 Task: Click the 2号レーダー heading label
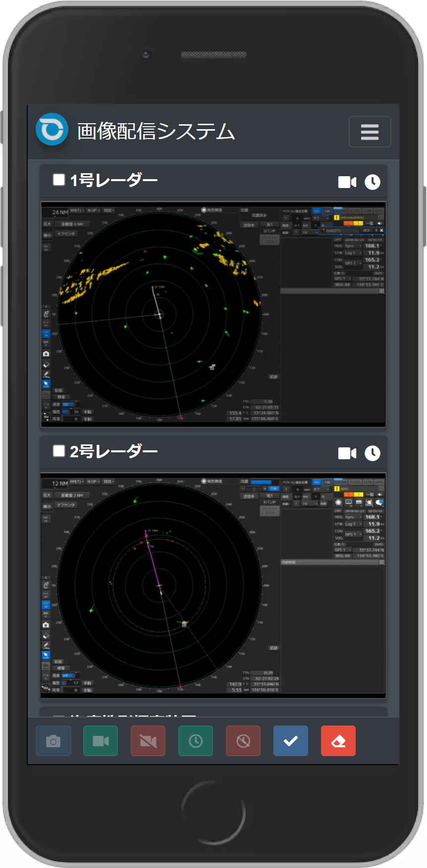[x=113, y=452]
